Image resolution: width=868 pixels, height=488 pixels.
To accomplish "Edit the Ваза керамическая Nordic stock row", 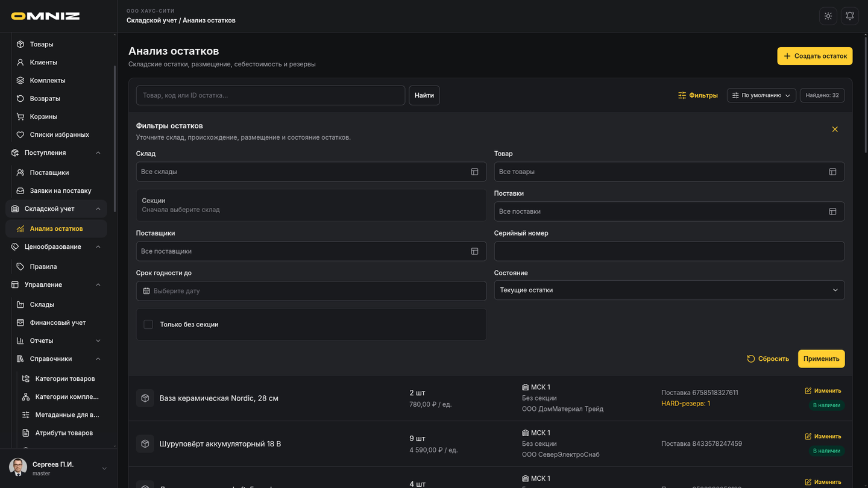I will coord(823,391).
